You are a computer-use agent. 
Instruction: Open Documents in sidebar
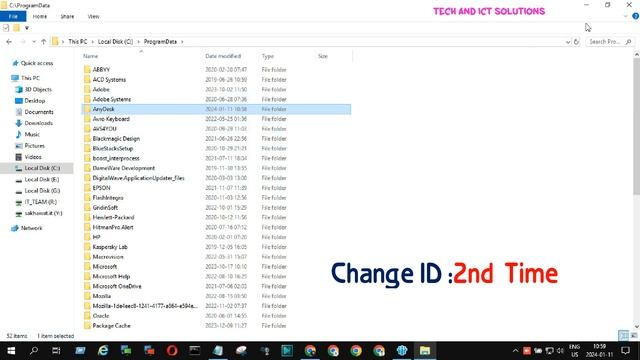[x=34, y=111]
